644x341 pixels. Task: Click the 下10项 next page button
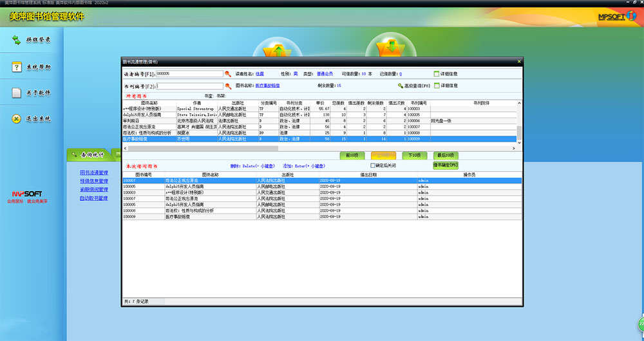415,155
